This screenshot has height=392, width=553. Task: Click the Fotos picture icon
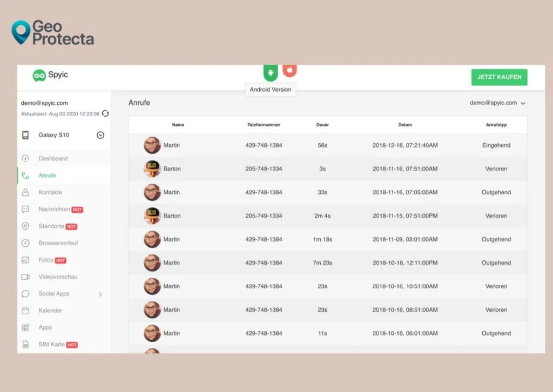coord(25,260)
